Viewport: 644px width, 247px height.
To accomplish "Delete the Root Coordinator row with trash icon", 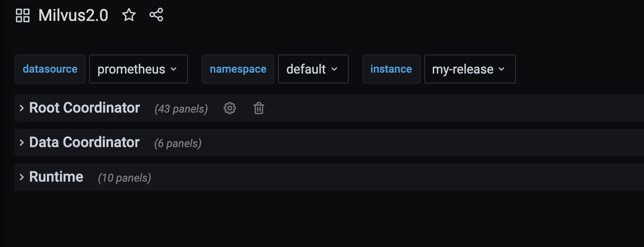I will click(x=259, y=108).
